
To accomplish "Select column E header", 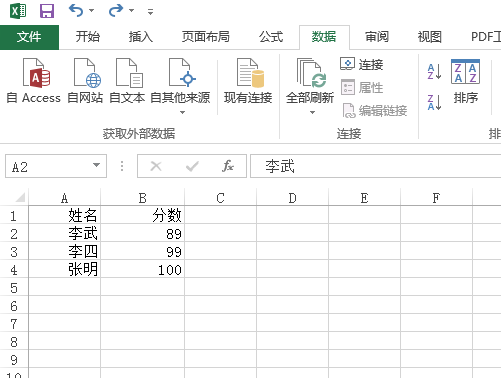I will click(x=364, y=198).
